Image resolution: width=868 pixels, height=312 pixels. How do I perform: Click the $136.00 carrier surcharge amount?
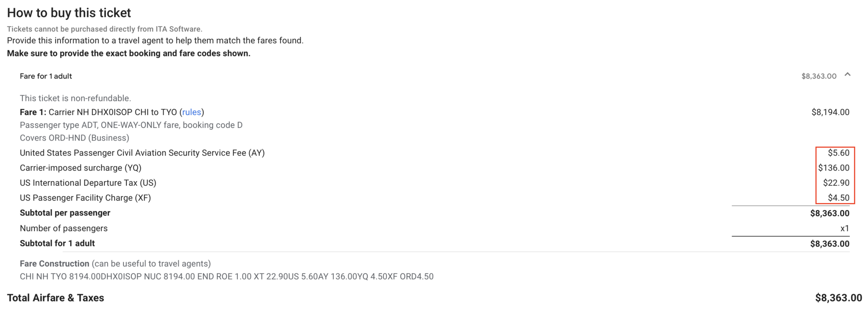(833, 168)
